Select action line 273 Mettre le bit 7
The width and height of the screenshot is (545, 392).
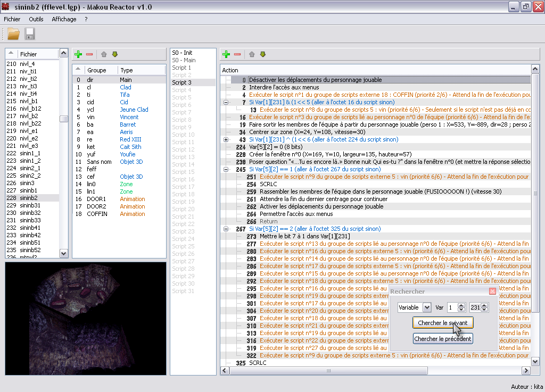click(x=375, y=237)
